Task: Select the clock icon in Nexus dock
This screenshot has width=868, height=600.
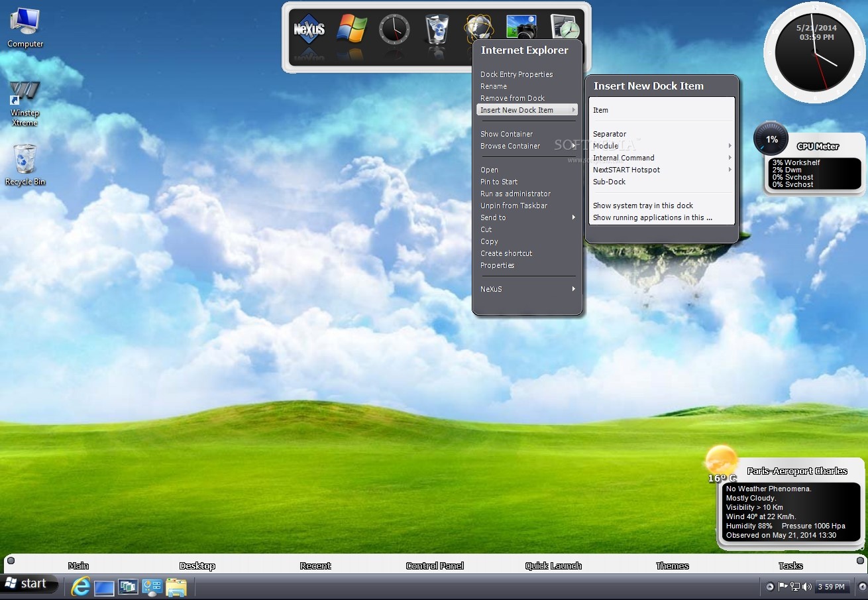Action: point(394,29)
